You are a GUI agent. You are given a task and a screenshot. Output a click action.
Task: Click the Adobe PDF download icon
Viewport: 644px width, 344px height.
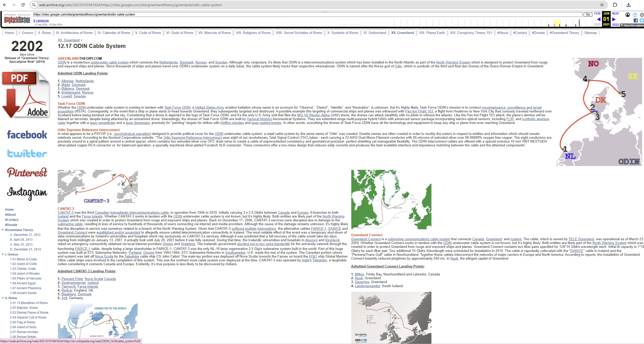(x=26, y=94)
